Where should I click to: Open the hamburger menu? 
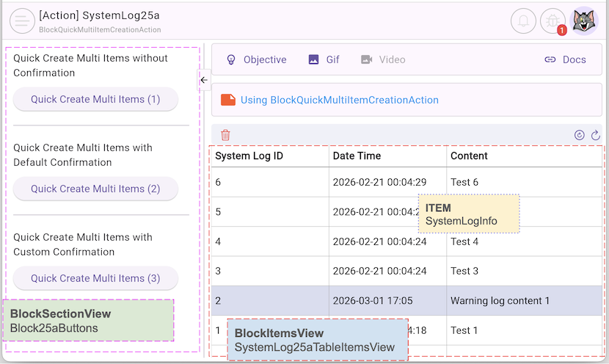pyautogui.click(x=22, y=21)
